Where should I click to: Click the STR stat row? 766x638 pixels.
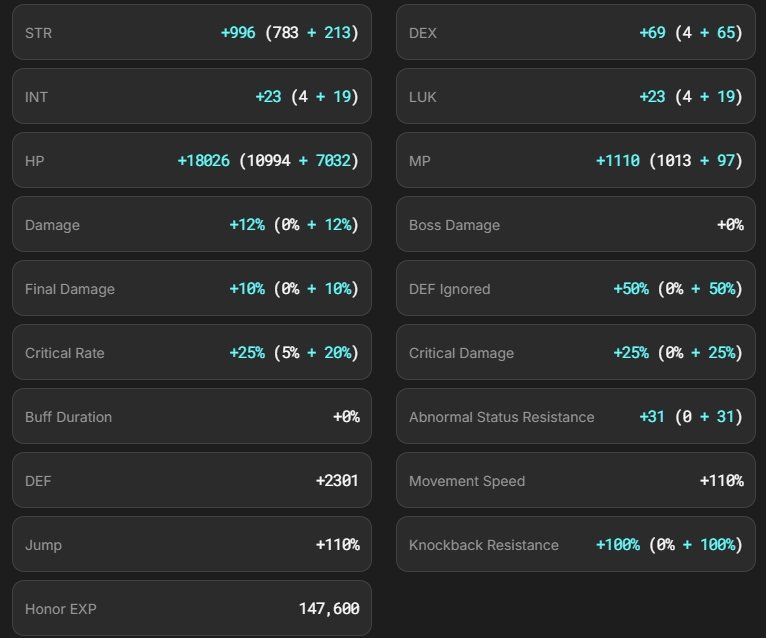(191, 33)
